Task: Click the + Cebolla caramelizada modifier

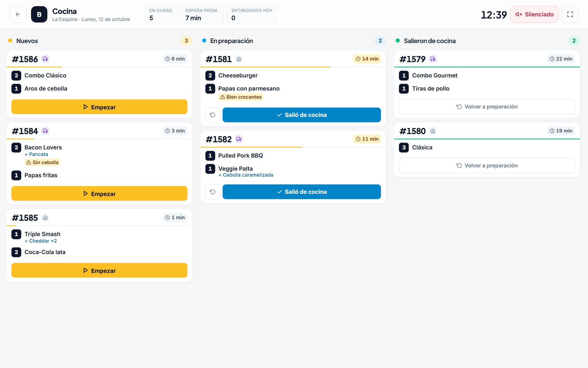Action: point(246,175)
